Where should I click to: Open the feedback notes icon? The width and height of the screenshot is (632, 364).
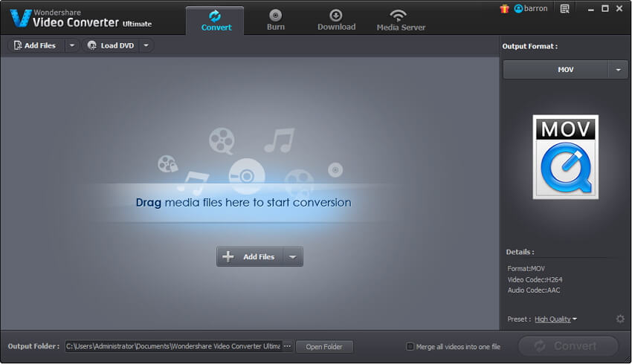click(564, 8)
